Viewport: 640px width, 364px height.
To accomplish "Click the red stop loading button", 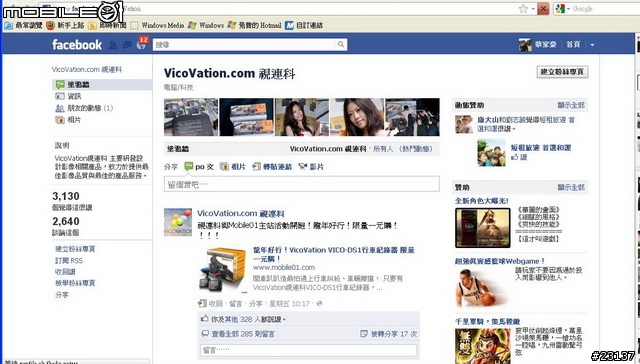I will click(x=543, y=8).
